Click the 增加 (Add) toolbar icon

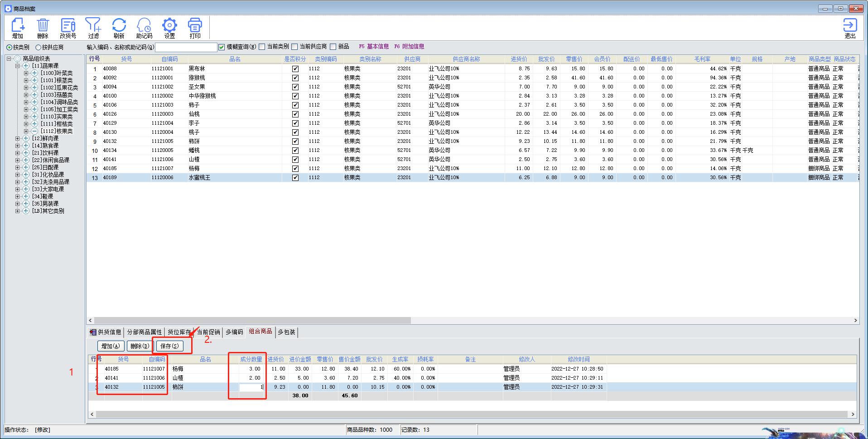pos(18,28)
